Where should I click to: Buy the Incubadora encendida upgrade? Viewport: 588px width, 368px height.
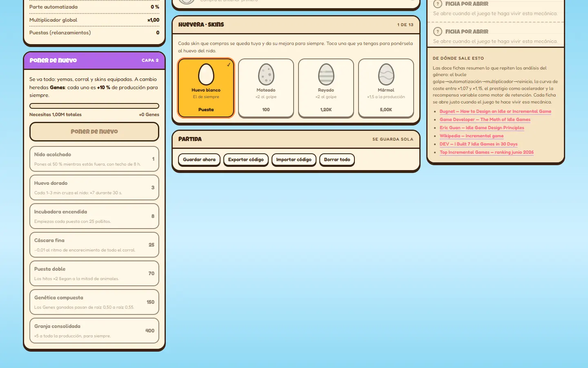click(94, 216)
